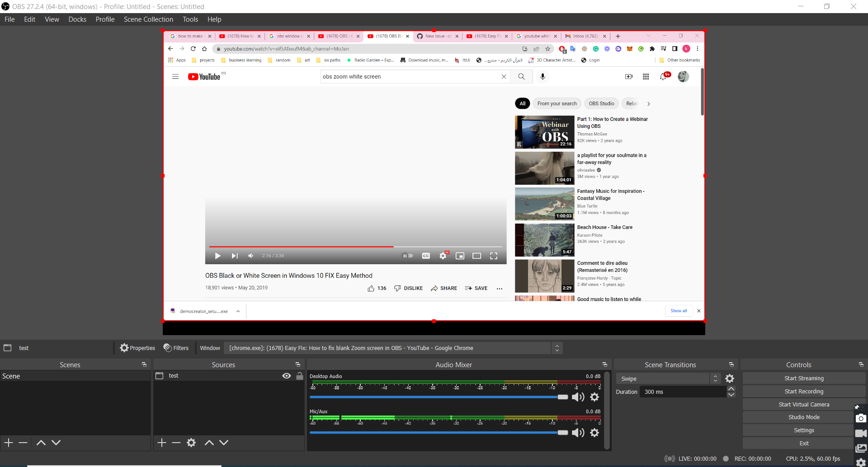
Task: Open the Docks menu
Action: click(x=77, y=19)
